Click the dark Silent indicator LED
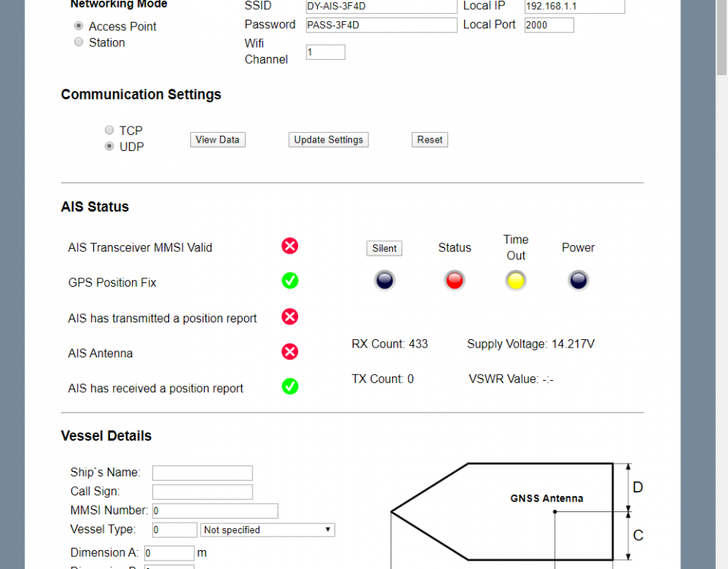The height and width of the screenshot is (569, 728). pos(384,281)
